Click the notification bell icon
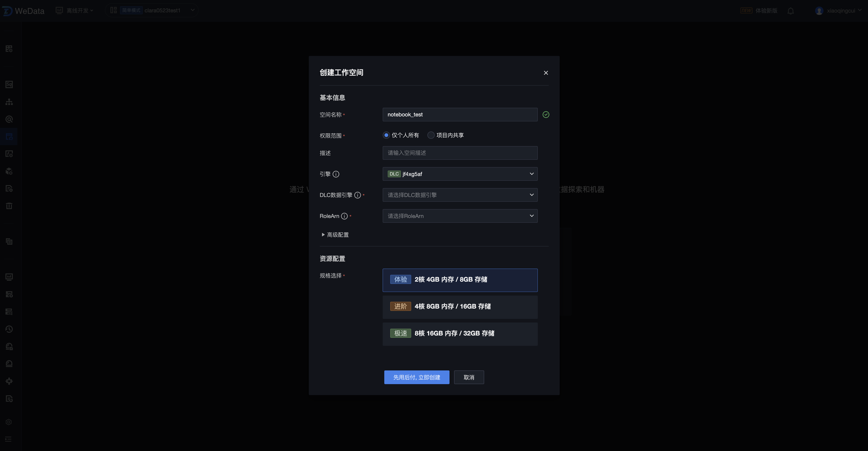Viewport: 868px width, 451px height. point(790,11)
